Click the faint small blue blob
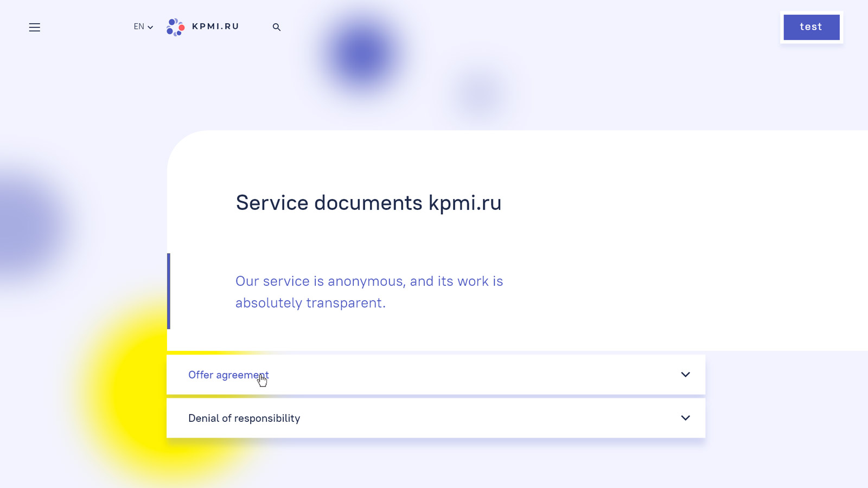Viewport: 868px width, 488px height. tap(480, 95)
